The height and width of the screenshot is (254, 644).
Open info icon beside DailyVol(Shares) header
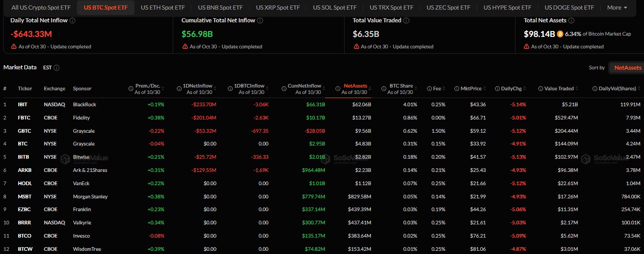[x=595, y=88]
